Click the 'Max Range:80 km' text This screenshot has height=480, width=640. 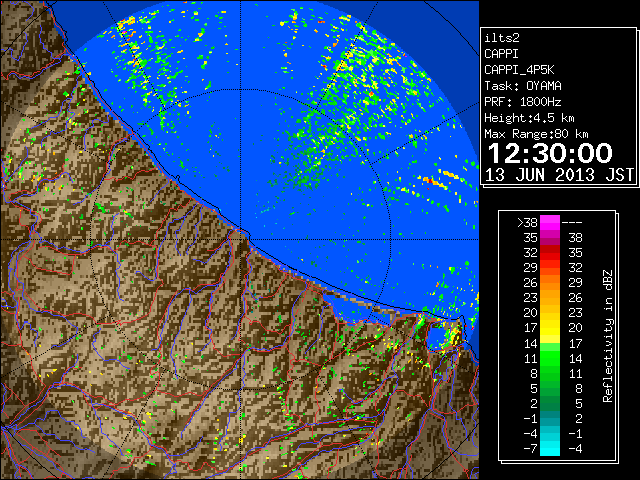[x=536, y=134]
